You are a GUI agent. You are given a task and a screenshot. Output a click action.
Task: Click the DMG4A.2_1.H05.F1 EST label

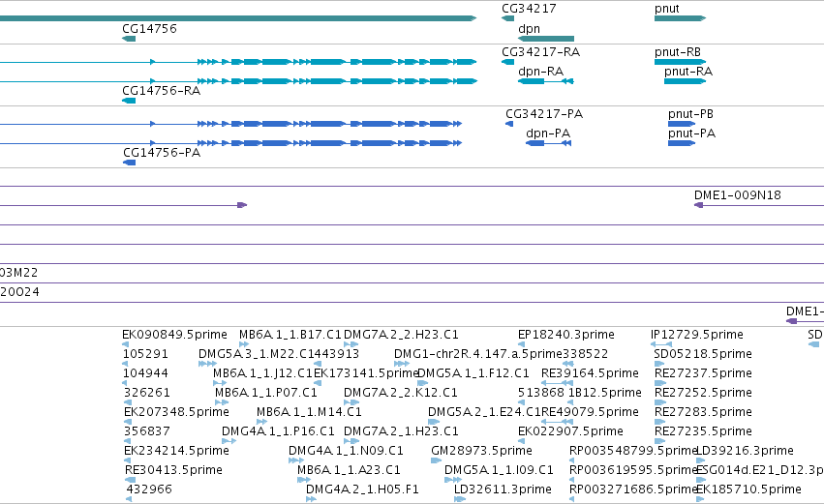(362, 489)
